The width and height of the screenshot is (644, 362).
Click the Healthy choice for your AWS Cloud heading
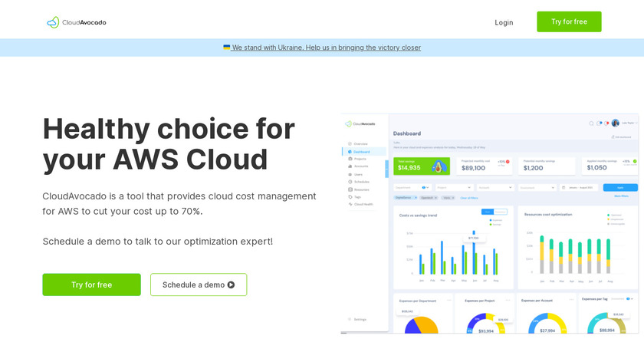pyautogui.click(x=169, y=144)
